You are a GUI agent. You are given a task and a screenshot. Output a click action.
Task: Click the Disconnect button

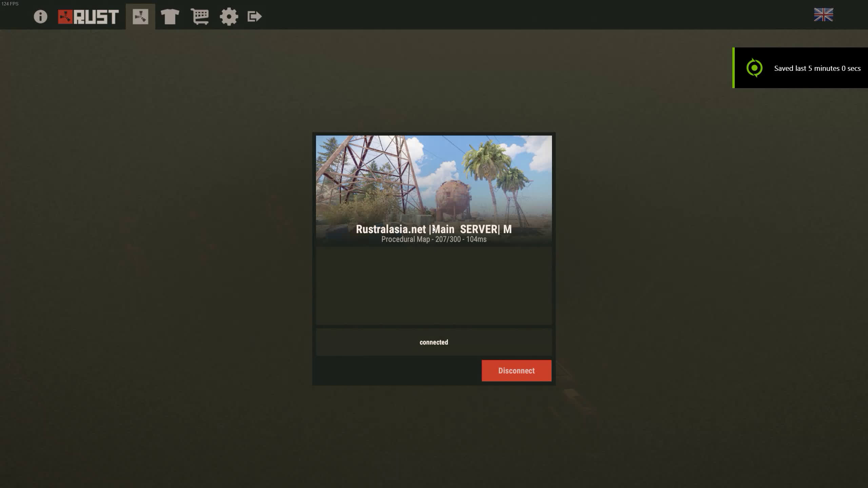point(516,370)
